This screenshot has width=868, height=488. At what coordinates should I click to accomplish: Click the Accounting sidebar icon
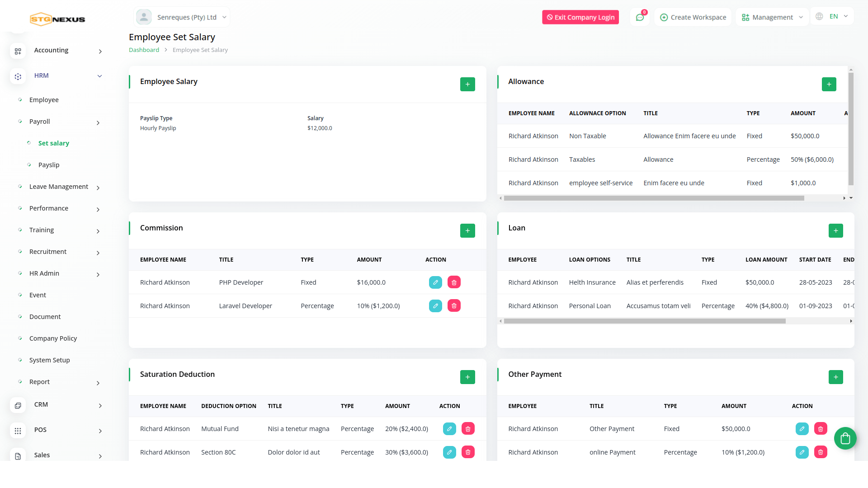point(18,51)
